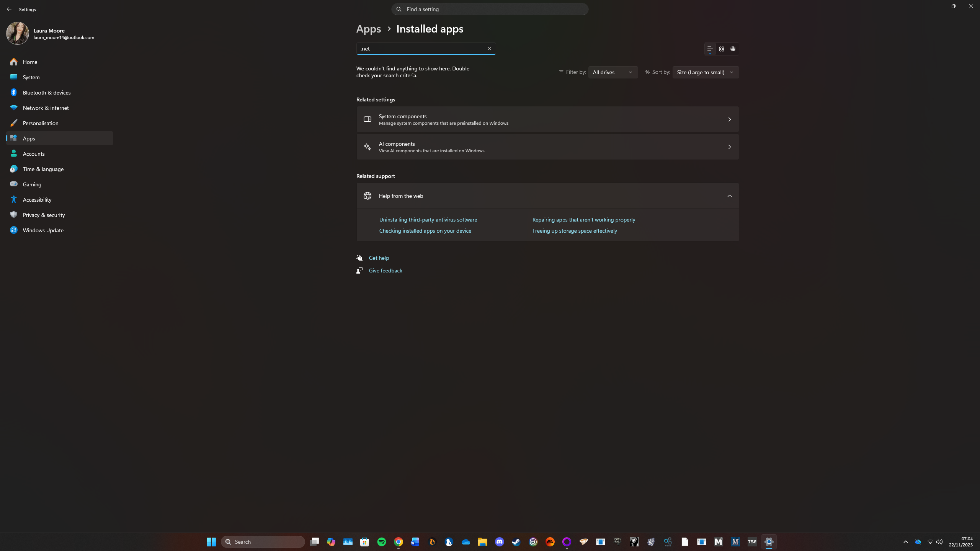Image resolution: width=980 pixels, height=551 pixels.
Task: Open the All drives filter dropdown
Action: click(x=612, y=72)
